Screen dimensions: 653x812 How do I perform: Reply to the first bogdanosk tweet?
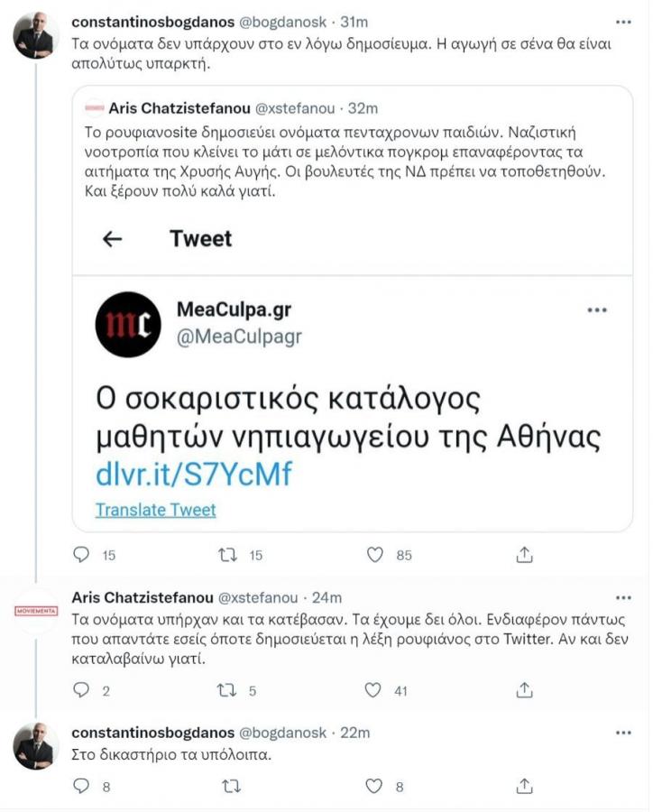[x=81, y=555]
